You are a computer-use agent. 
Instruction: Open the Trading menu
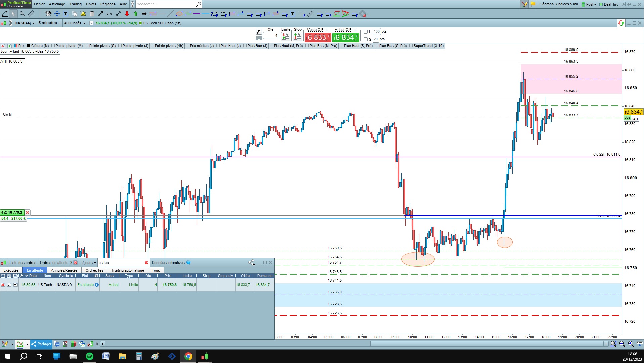coord(75,4)
